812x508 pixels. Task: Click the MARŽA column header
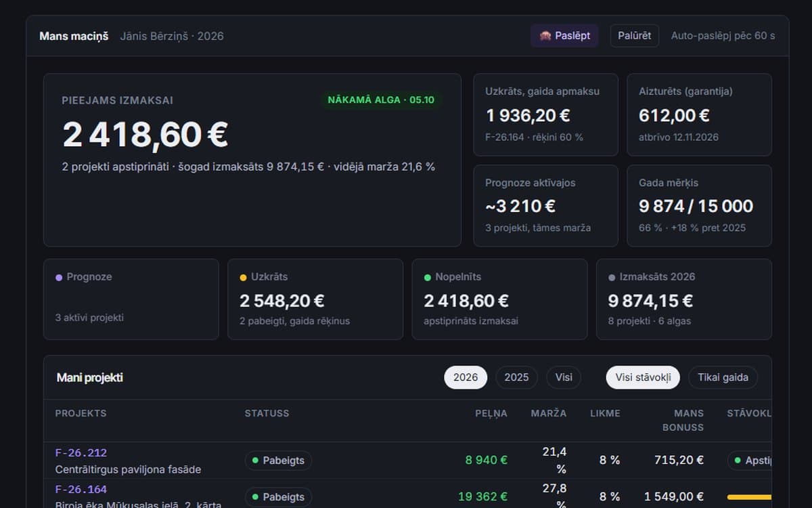pos(549,413)
